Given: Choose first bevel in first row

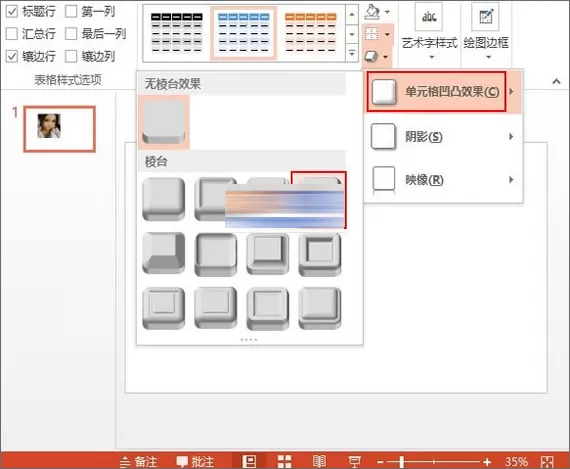Looking at the screenshot, I should click(x=164, y=199).
